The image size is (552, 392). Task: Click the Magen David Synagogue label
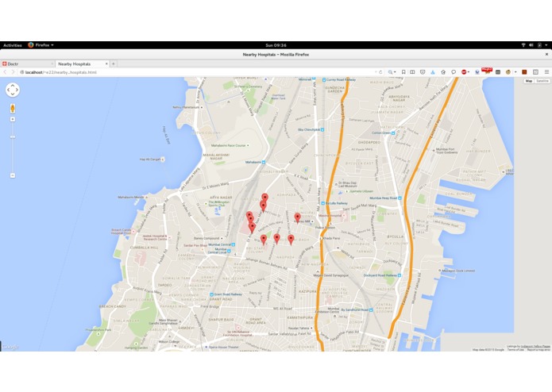[331, 275]
